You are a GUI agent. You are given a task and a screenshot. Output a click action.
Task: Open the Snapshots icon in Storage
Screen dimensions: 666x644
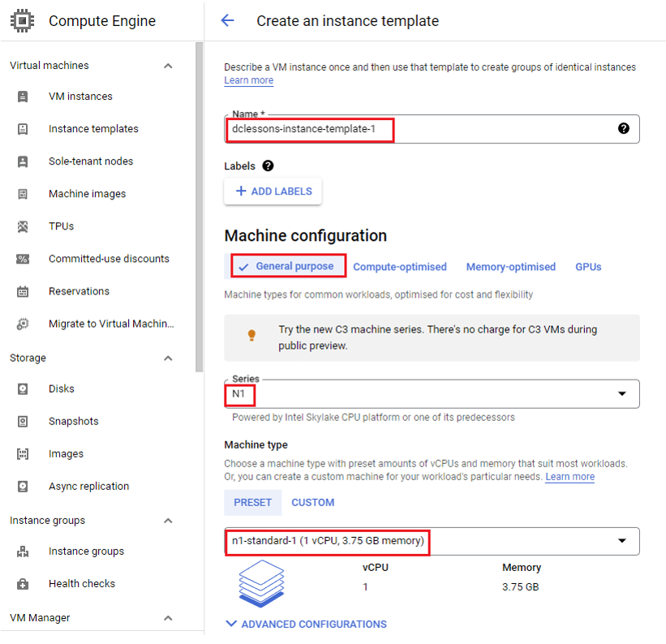coord(23,422)
